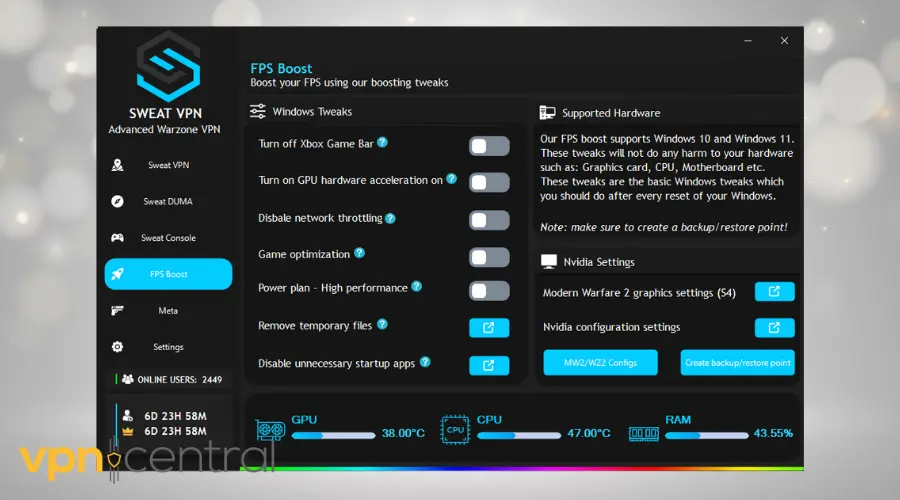
Task: Enable GPU hardware acceleration switch
Action: point(488,183)
